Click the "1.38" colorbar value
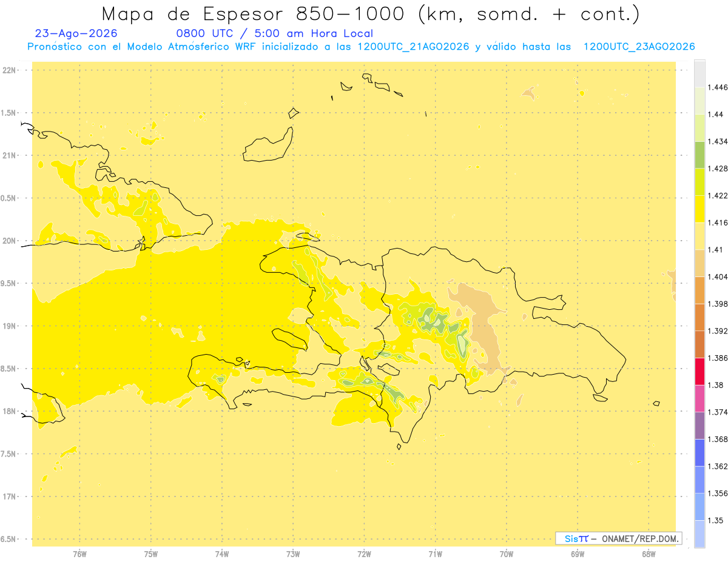728x562 pixels. click(716, 385)
